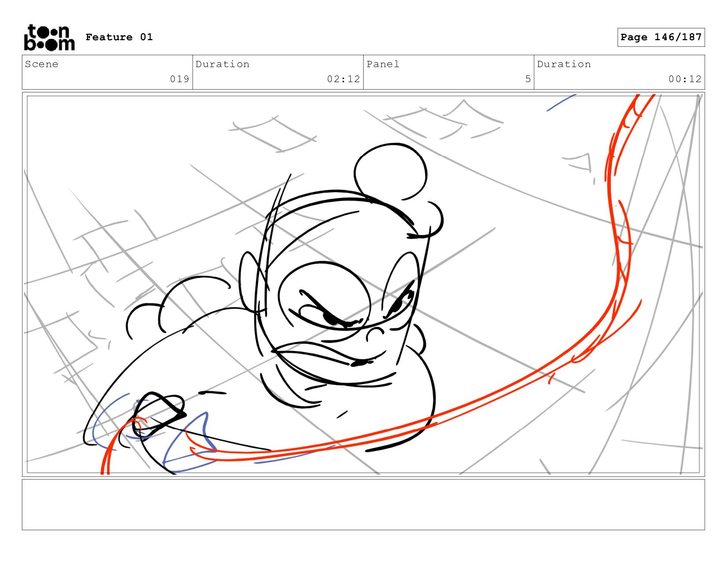This screenshot has height=563, width=728.
Task: Click the scene duration value '02:12'
Action: pos(343,79)
